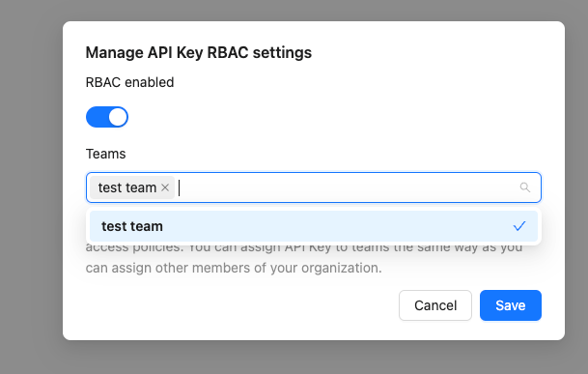Click the 'Teams' field label

point(106,154)
